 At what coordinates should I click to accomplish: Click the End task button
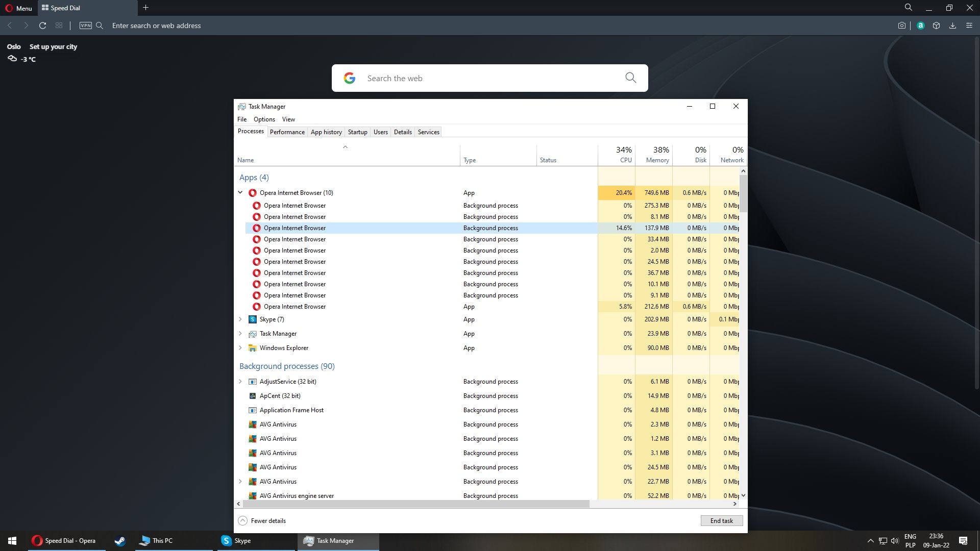point(721,520)
